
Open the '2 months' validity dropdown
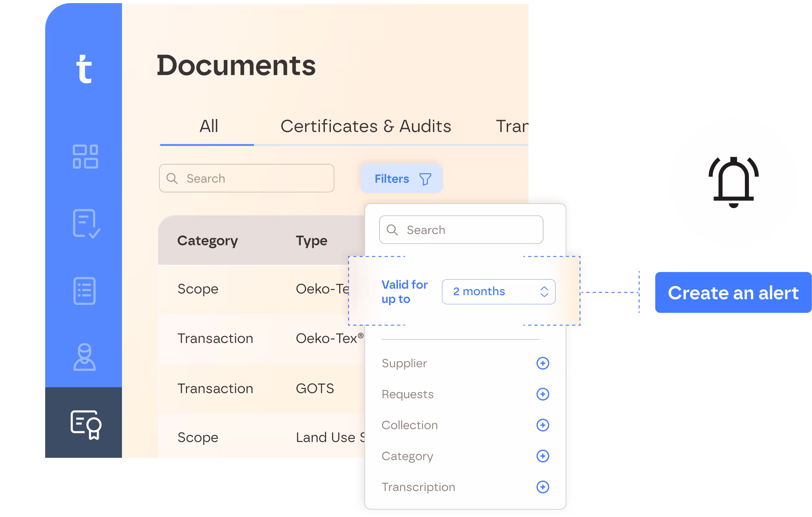(498, 292)
